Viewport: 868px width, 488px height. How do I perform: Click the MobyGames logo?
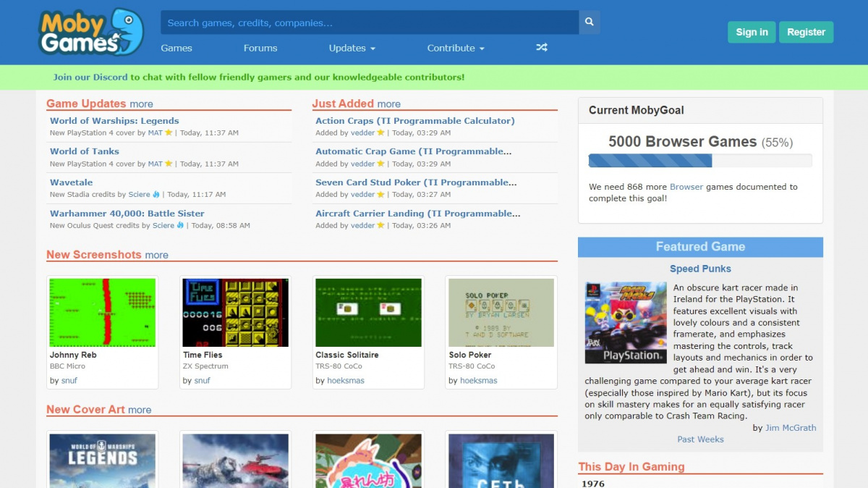click(x=90, y=33)
